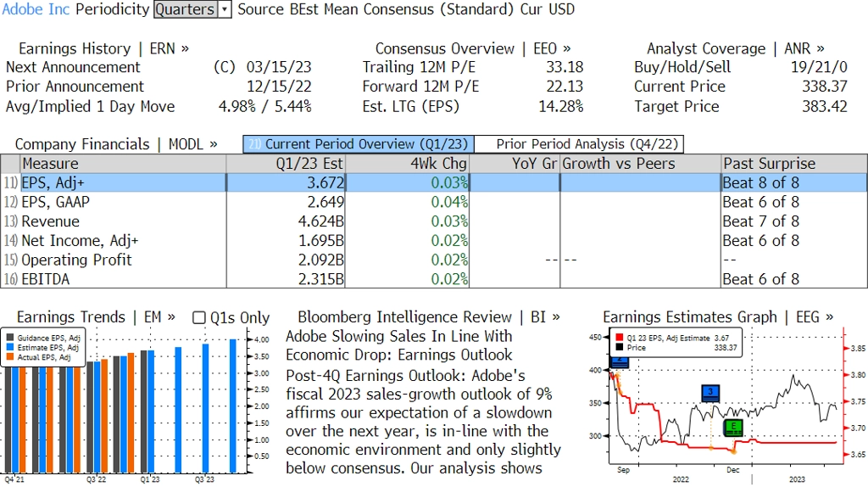The height and width of the screenshot is (487, 868).
Task: Click the Q3'23 blue estimate bar
Action: (x=205, y=408)
